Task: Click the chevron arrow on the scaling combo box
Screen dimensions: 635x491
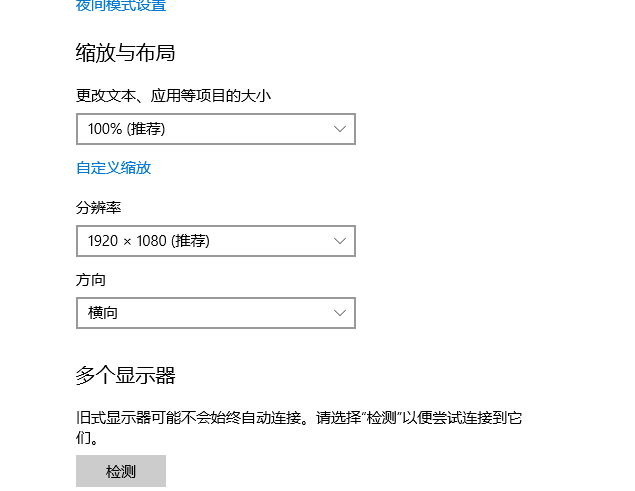Action: [x=340, y=129]
